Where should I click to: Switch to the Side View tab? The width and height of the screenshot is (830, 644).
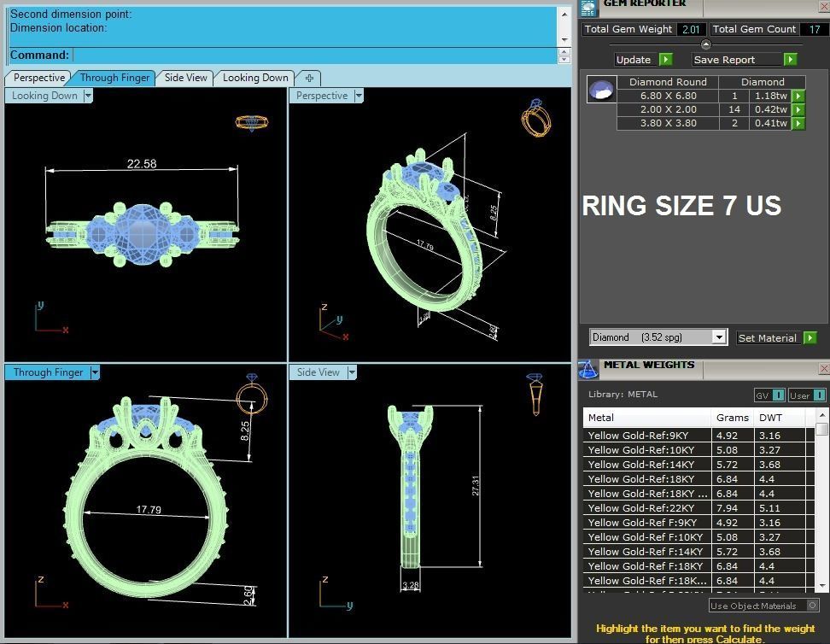185,78
